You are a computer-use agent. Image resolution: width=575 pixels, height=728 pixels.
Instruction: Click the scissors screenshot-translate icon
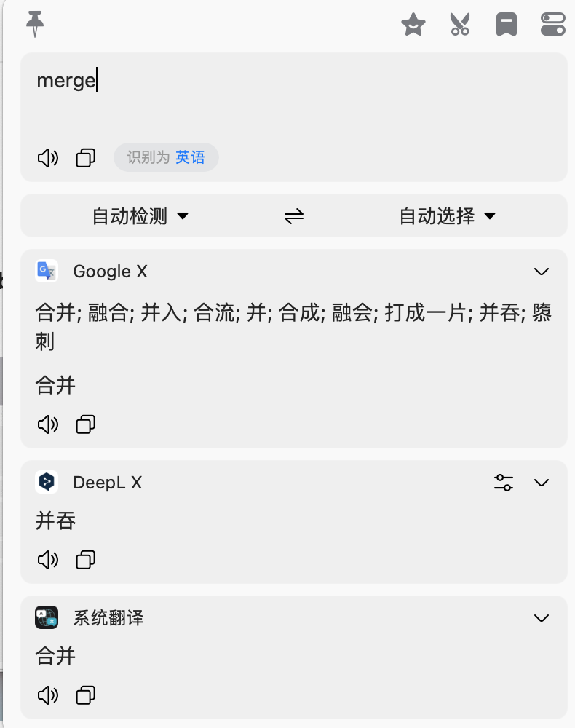pos(460,24)
